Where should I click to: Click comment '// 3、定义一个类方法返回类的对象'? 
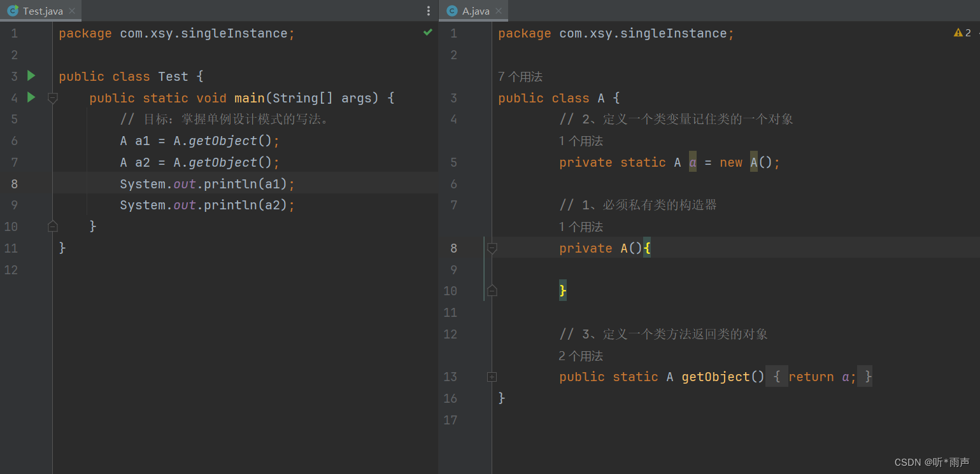[x=664, y=334]
